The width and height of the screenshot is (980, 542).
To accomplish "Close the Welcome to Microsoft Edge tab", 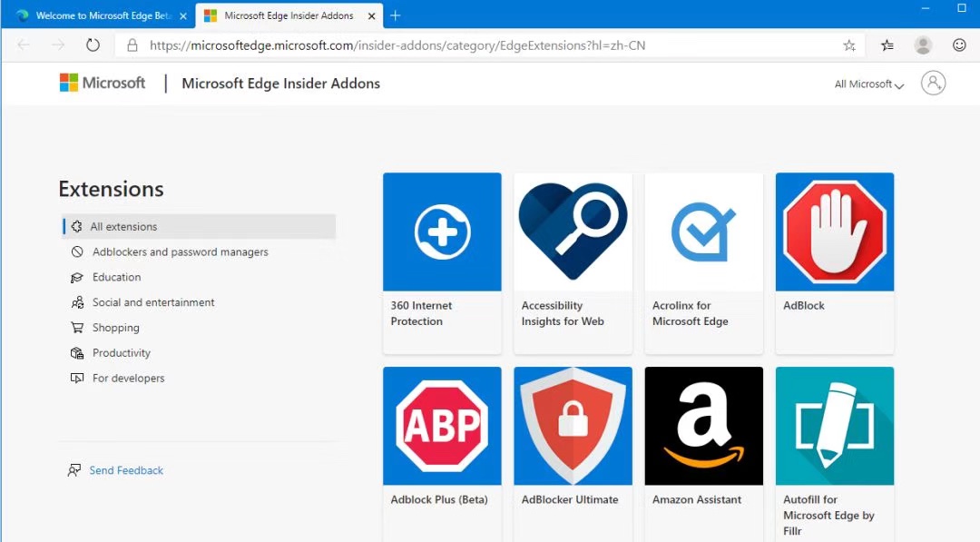I will point(183,16).
